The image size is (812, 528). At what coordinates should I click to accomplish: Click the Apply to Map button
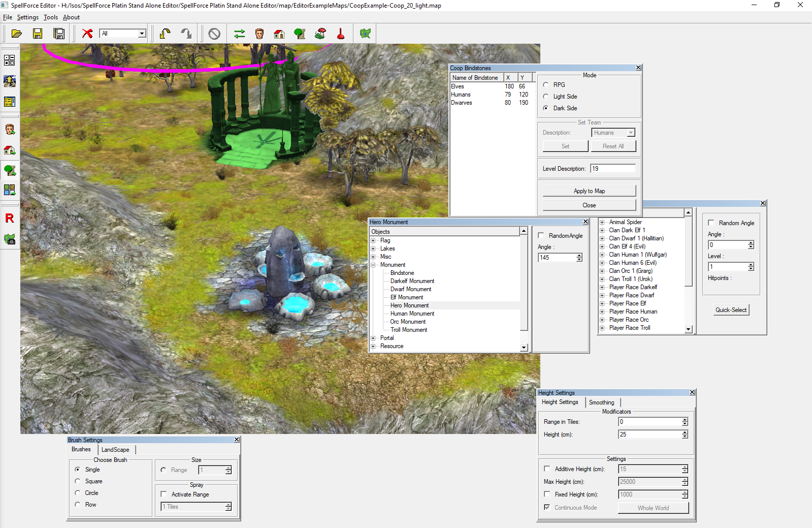click(x=589, y=191)
